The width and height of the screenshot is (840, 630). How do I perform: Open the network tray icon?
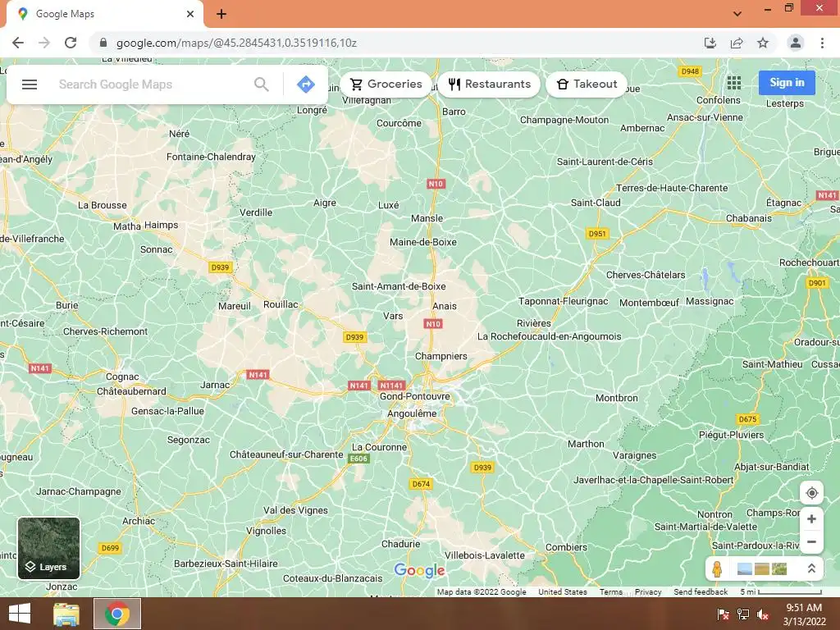743,614
